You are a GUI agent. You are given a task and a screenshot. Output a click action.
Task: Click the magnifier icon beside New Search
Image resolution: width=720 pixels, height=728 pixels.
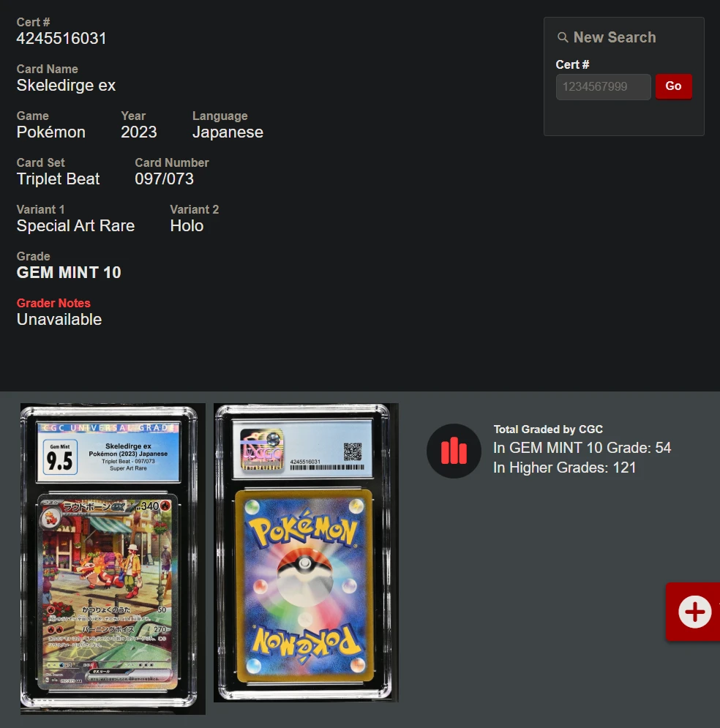click(563, 37)
